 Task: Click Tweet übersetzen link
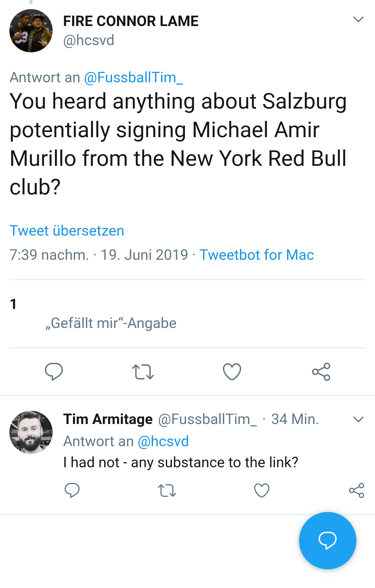tap(67, 231)
